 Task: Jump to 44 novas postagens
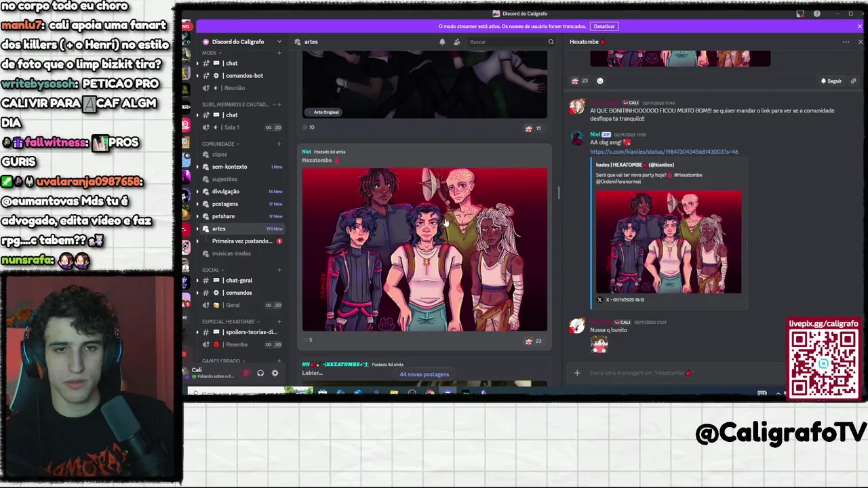click(x=424, y=374)
